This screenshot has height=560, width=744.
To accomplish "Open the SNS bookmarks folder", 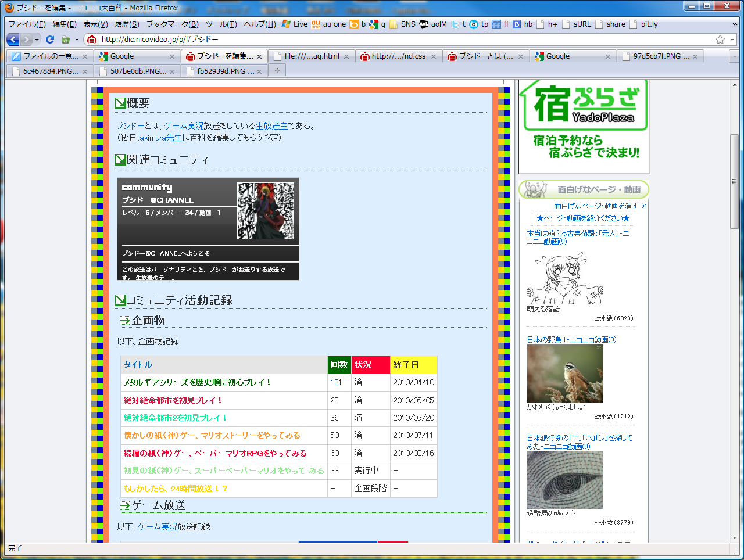I will point(402,24).
